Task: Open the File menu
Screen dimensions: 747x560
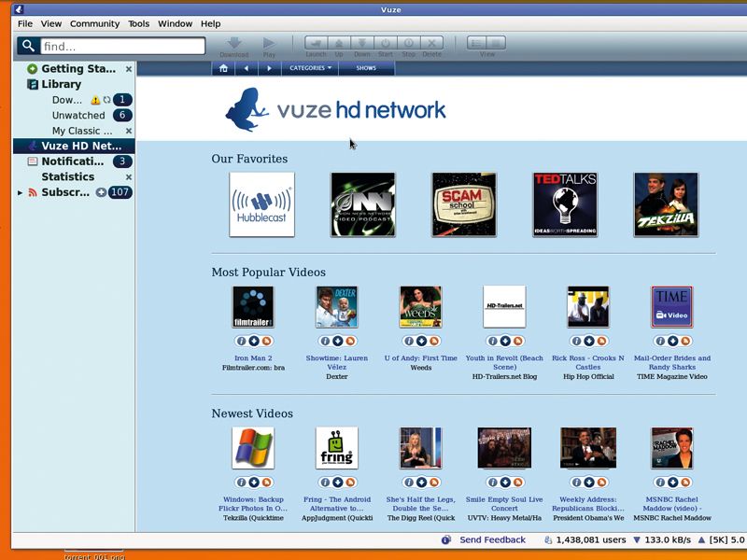Action: (25, 24)
